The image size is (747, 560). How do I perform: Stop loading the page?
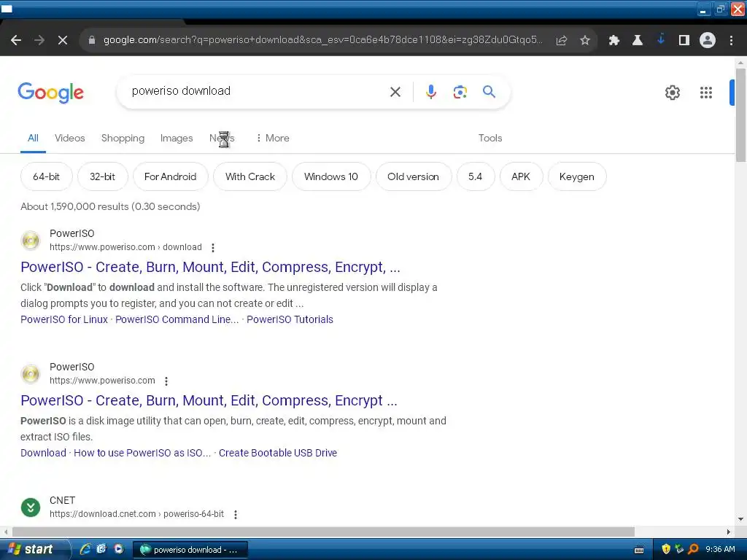pos(63,41)
